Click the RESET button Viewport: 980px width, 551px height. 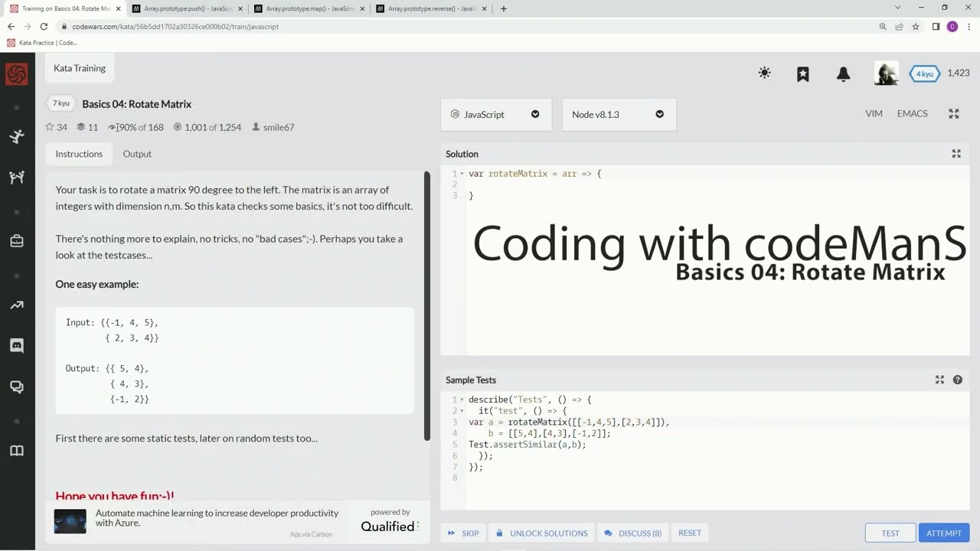(690, 533)
